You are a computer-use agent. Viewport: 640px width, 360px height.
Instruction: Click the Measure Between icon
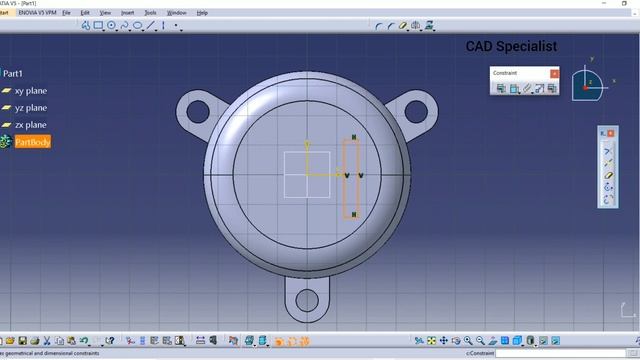200,340
